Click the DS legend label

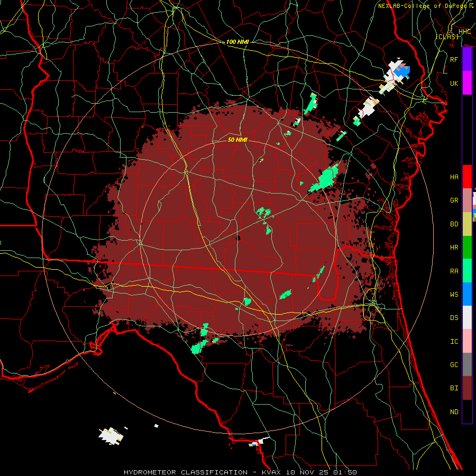pos(454,317)
